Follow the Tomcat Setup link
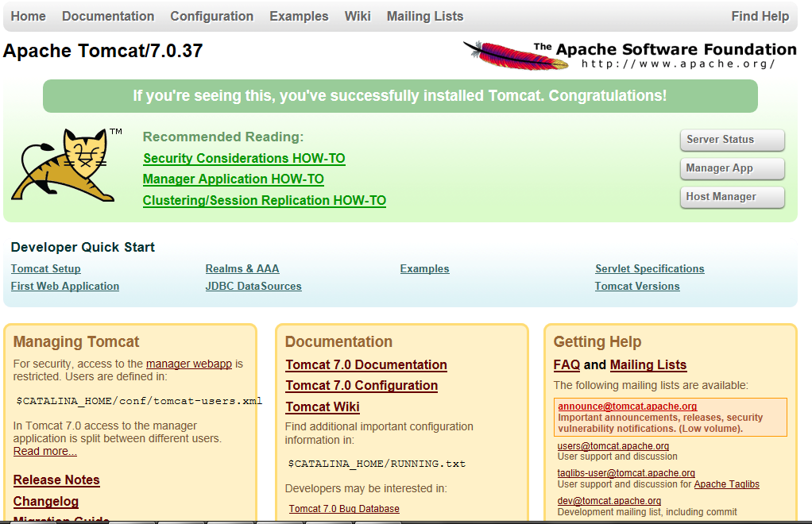The height and width of the screenshot is (524, 812). click(45, 269)
